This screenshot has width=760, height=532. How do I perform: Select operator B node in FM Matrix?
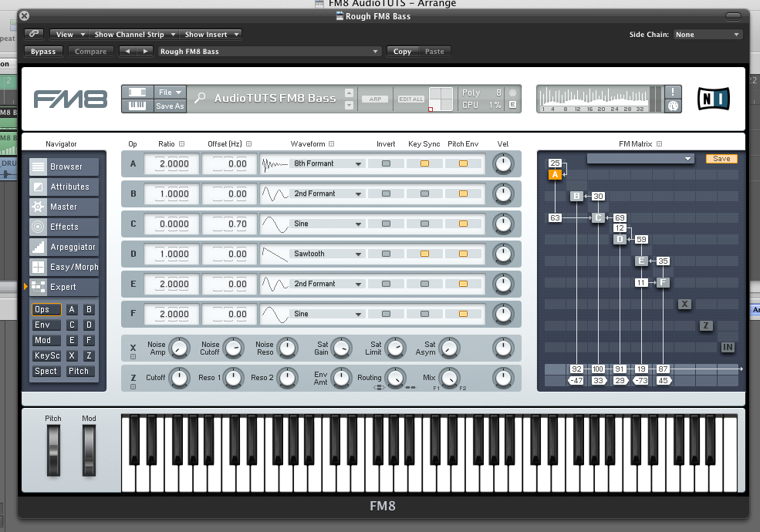[576, 197]
